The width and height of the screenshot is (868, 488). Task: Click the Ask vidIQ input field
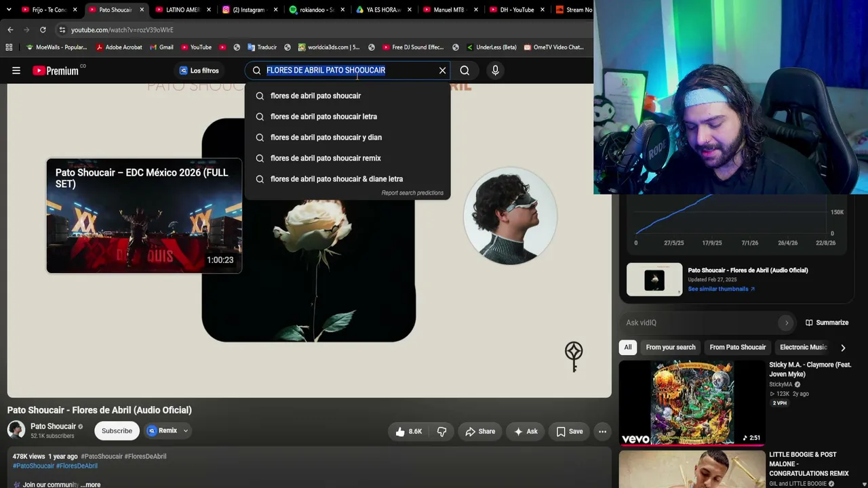698,323
